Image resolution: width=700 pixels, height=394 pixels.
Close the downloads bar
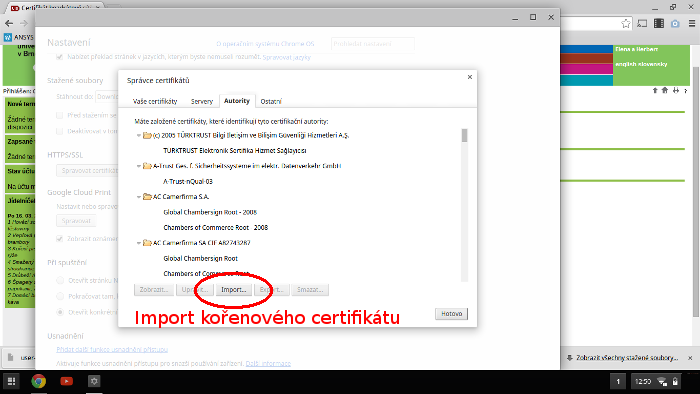click(x=690, y=358)
